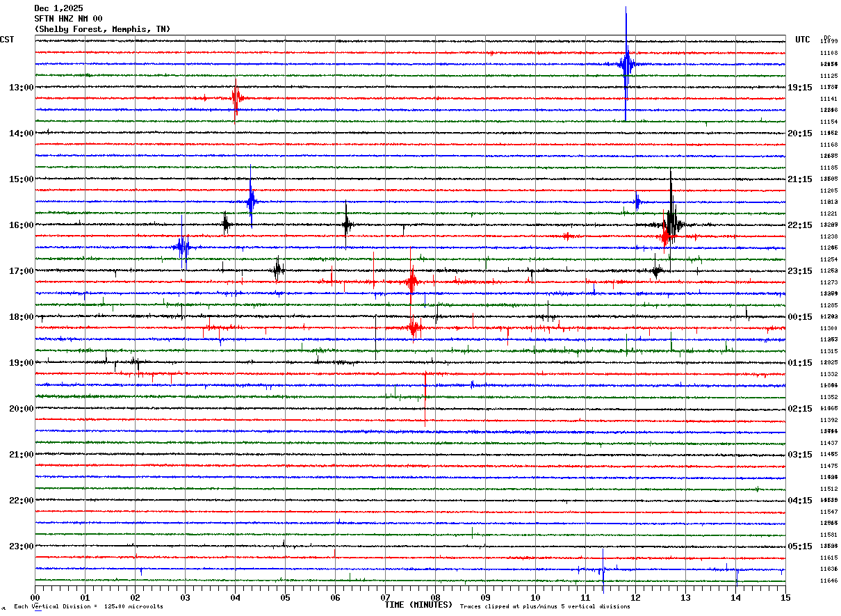The image size is (841, 616).
Task: Click the DC offset value 11475
Action: pos(828,466)
